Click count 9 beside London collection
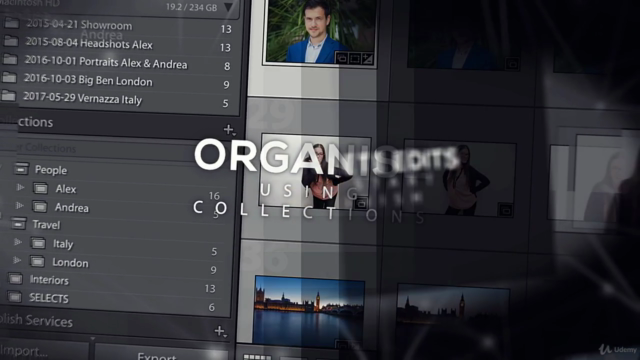The width and height of the screenshot is (640, 360). (213, 270)
